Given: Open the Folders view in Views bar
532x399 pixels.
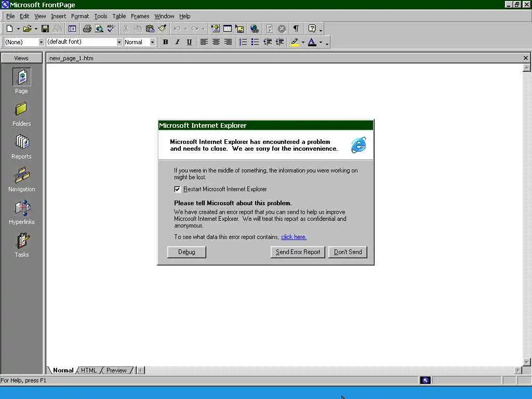Looking at the screenshot, I should tap(21, 114).
